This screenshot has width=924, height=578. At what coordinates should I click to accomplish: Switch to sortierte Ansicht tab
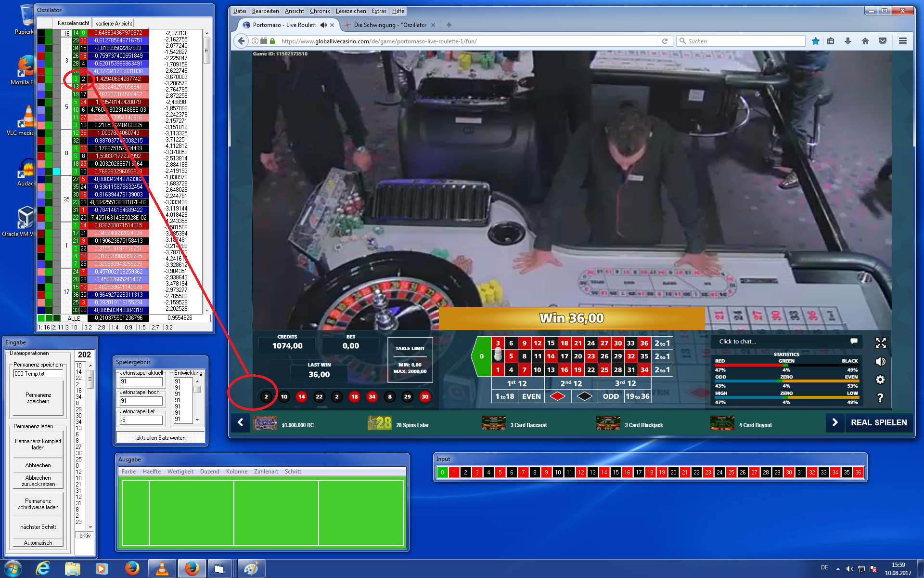(x=114, y=23)
